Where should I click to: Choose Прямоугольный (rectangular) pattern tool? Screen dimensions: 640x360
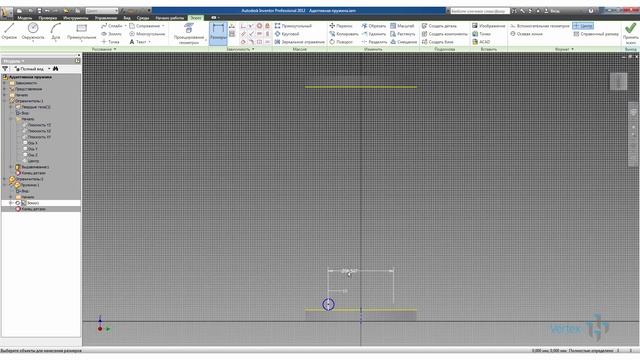[293, 26]
